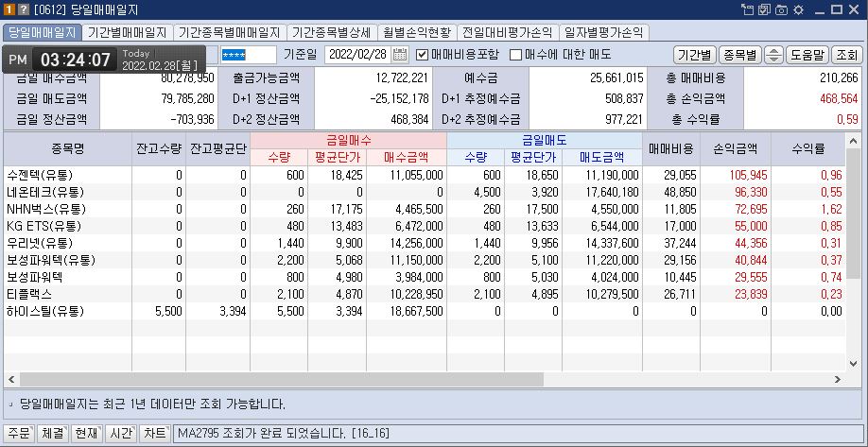Image resolution: width=868 pixels, height=447 pixels.
Task: Click status message MA2795 조회가 완료 되었습니다
Action: tap(283, 433)
